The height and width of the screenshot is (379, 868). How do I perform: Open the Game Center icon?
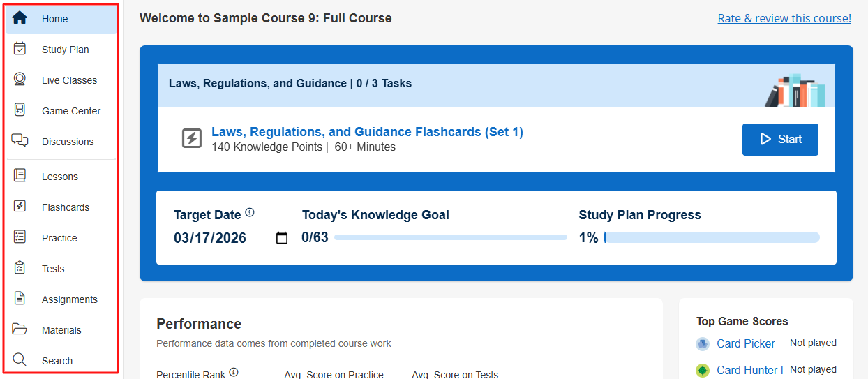[20, 110]
